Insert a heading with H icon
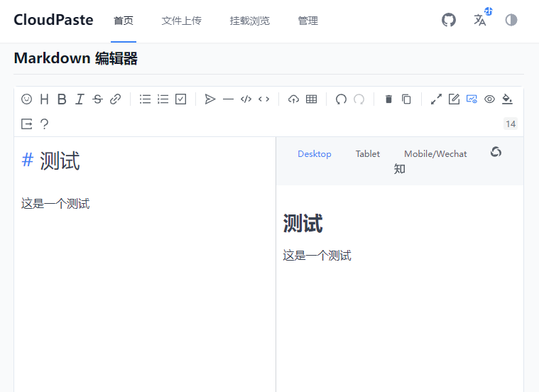This screenshot has height=392, width=539. point(44,99)
